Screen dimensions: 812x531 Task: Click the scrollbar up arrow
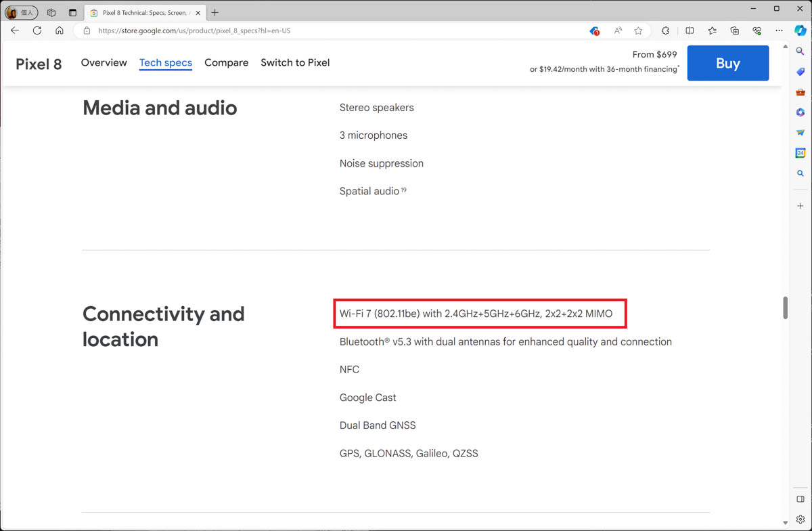[x=785, y=47]
